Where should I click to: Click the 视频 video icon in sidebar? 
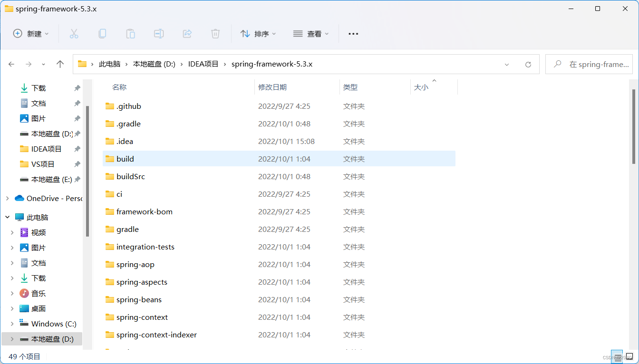[x=24, y=232]
